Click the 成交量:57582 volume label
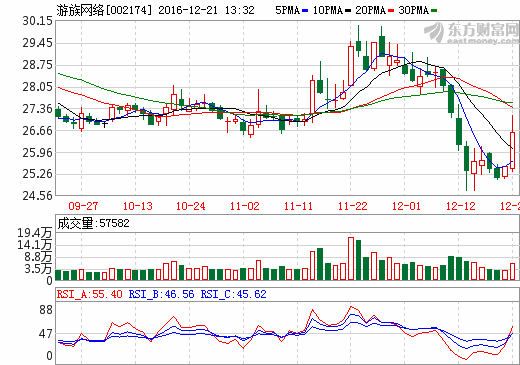 click(93, 223)
